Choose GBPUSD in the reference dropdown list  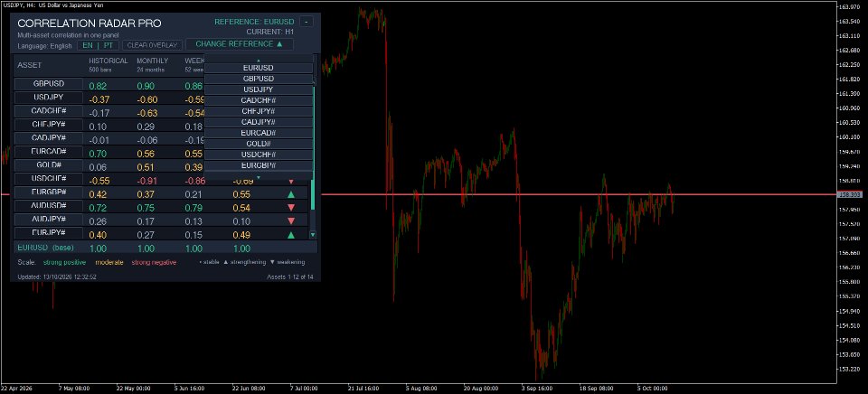[259, 79]
